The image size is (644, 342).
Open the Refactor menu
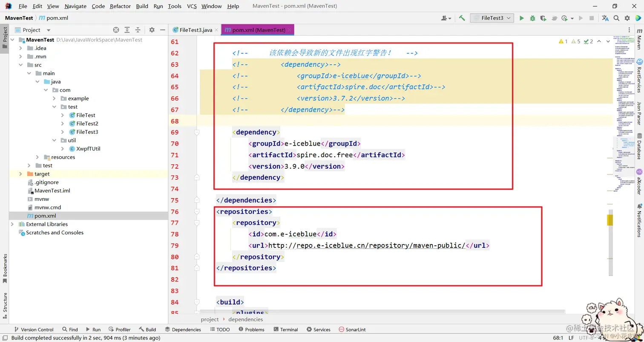click(x=121, y=6)
